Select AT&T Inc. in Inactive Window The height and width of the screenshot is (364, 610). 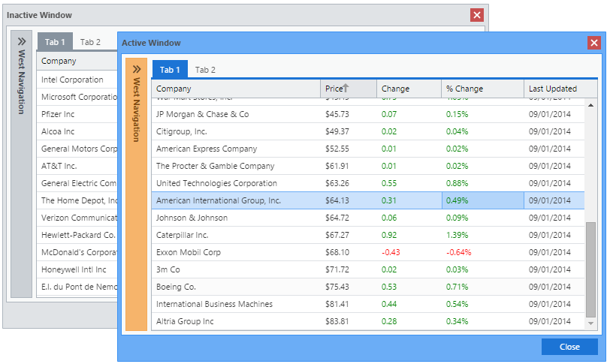77,166
